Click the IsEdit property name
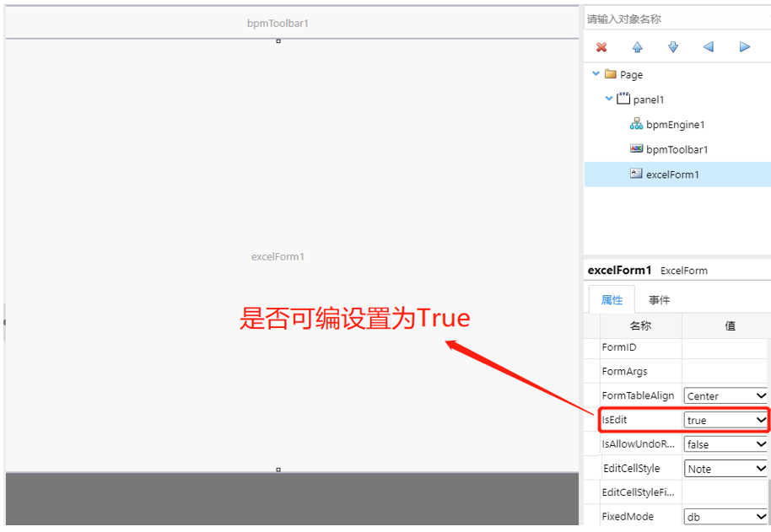This screenshot has width=771, height=532. (x=614, y=420)
